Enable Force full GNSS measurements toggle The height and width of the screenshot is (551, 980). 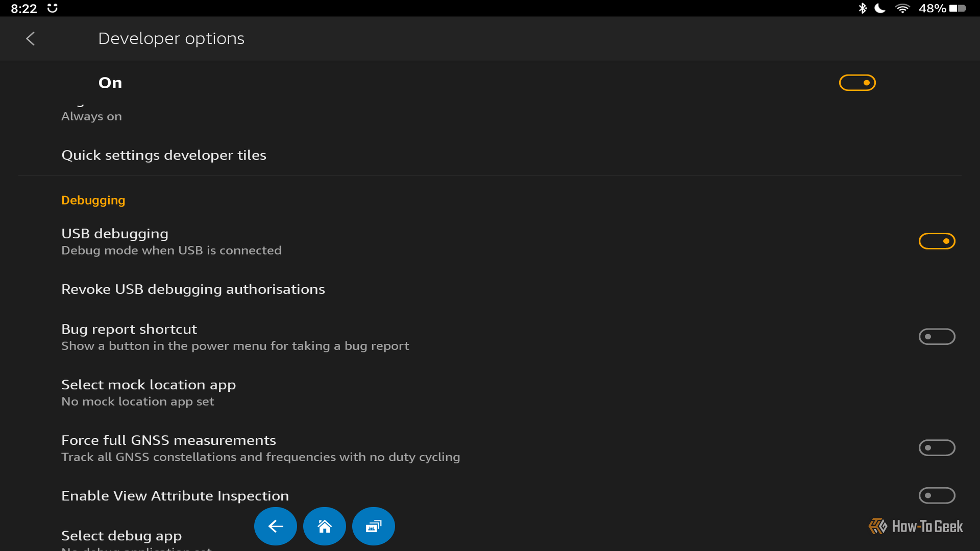tap(937, 448)
